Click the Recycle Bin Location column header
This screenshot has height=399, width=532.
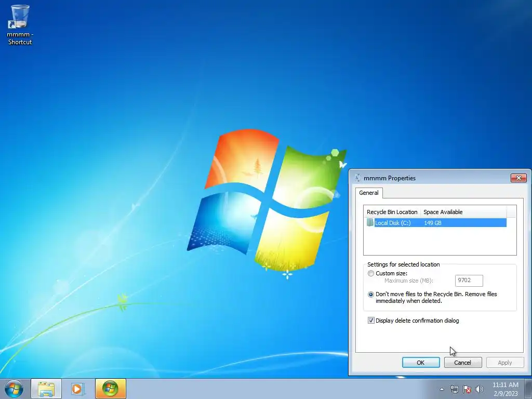(392, 212)
